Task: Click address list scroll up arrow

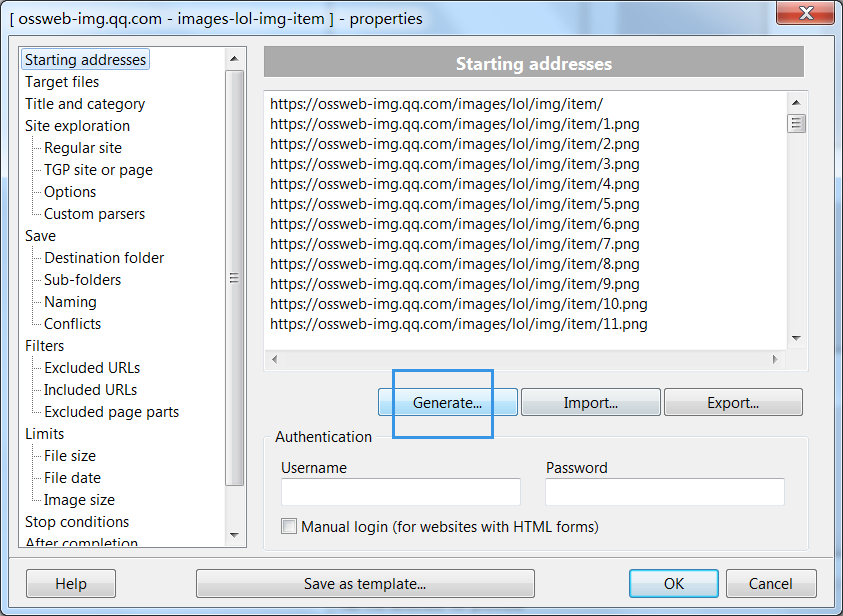Action: (796, 103)
